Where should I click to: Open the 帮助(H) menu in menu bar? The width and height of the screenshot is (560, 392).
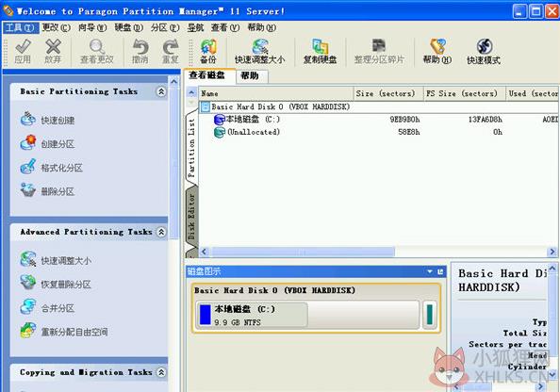pyautogui.click(x=262, y=27)
